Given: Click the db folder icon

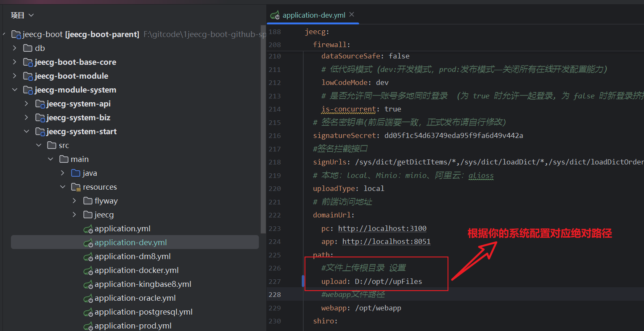Looking at the screenshot, I should coord(28,48).
